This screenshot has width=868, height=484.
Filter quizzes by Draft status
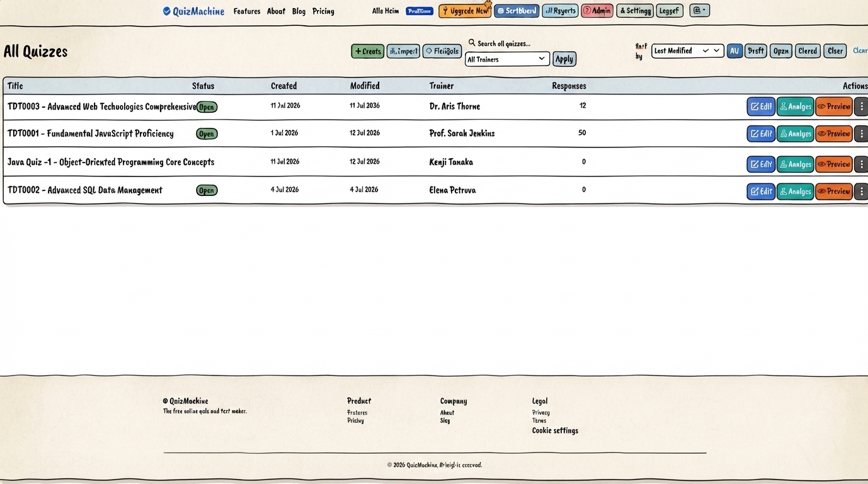point(756,51)
